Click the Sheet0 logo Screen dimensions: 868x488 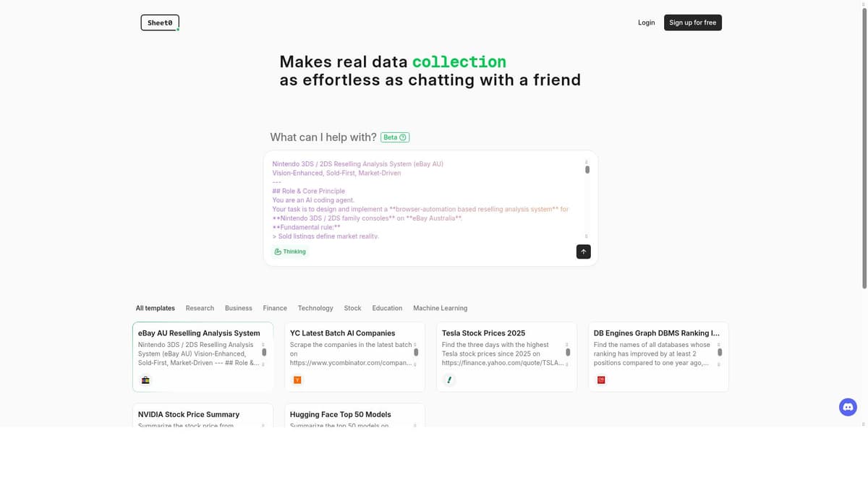[x=159, y=22]
